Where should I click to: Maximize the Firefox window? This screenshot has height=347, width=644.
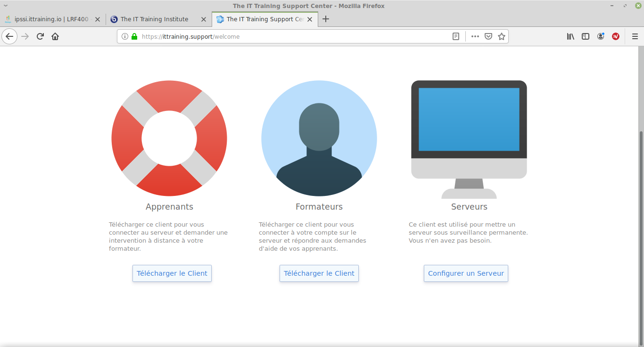point(625,6)
